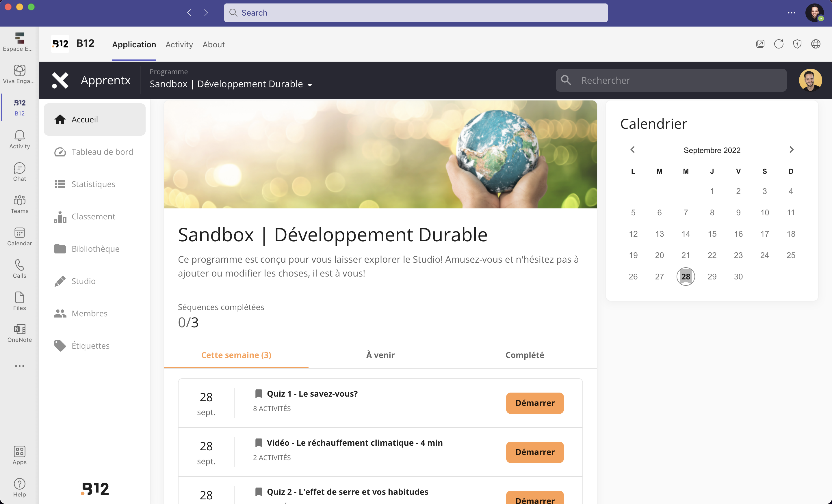Open Chat in the Teams rail
The width and height of the screenshot is (832, 504).
19,172
